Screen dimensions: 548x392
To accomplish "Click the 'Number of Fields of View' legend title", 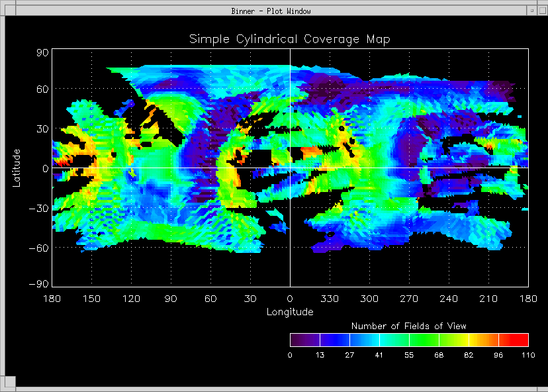I will pyautogui.click(x=408, y=326).
